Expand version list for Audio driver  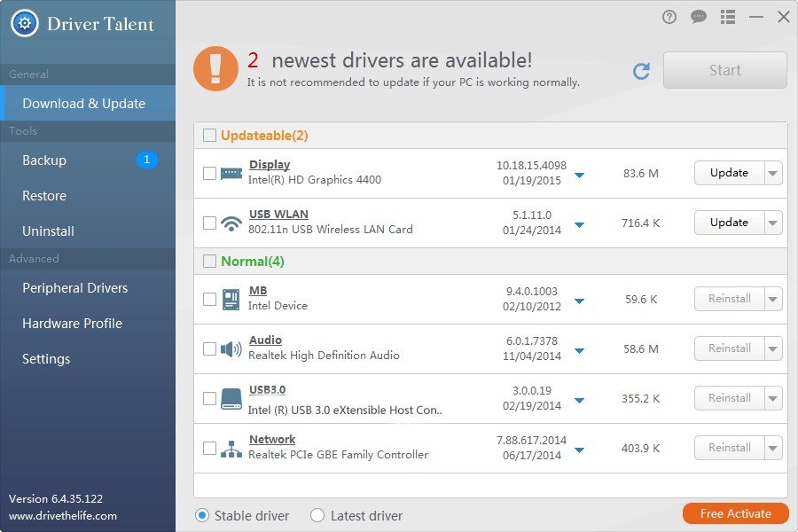579,350
